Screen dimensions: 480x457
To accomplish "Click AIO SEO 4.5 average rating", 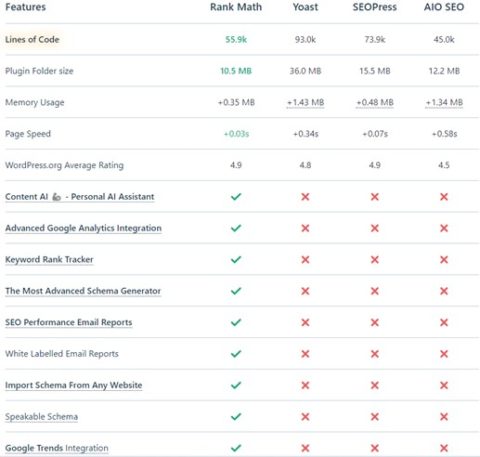I will pyautogui.click(x=444, y=165).
